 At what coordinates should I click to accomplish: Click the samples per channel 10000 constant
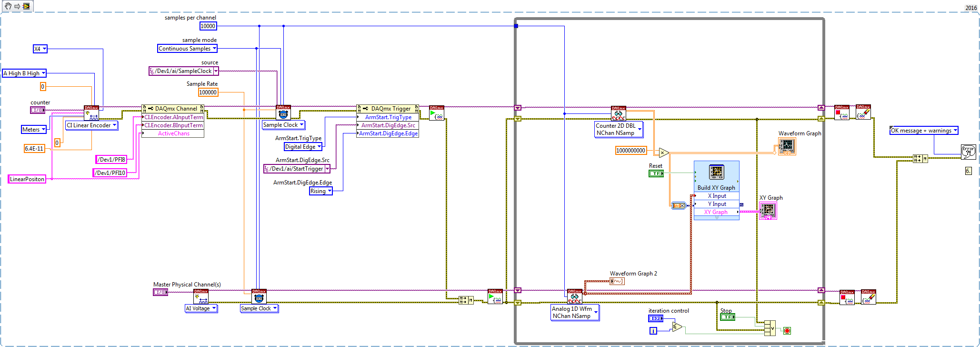208,26
